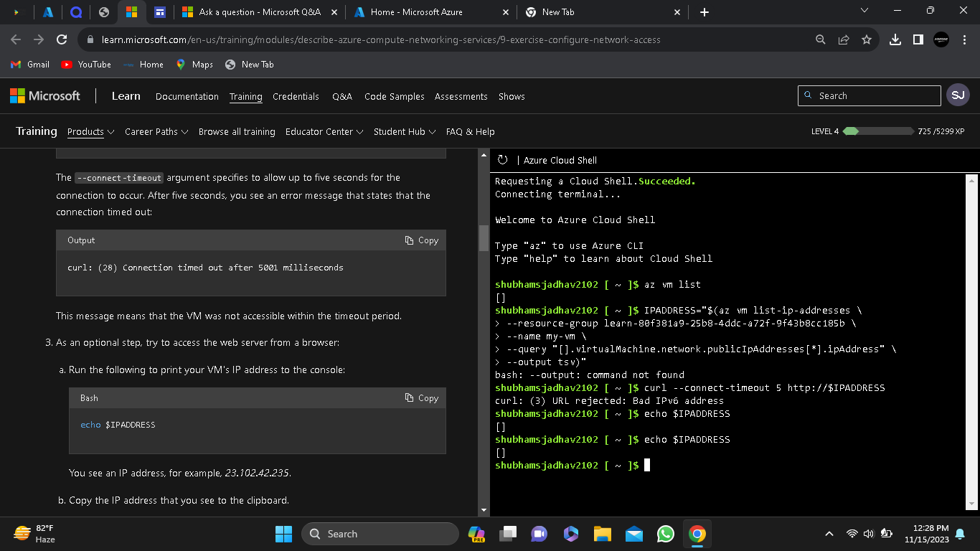The height and width of the screenshot is (551, 980).
Task: Expand the Career Paths dropdown
Action: coord(156,131)
